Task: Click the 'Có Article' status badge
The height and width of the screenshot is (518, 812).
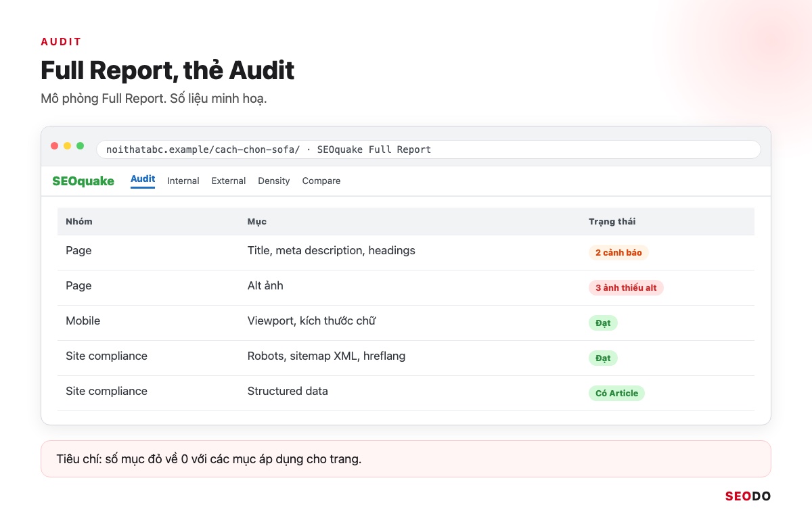Action: (616, 393)
